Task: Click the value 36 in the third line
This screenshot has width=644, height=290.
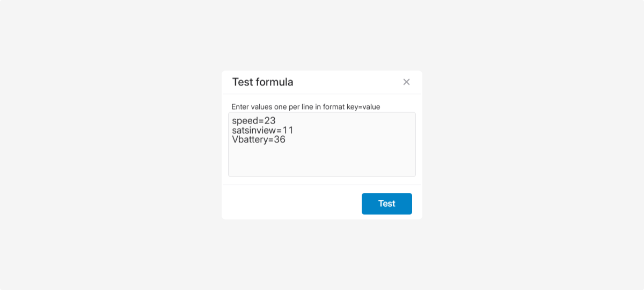Action: tap(280, 140)
